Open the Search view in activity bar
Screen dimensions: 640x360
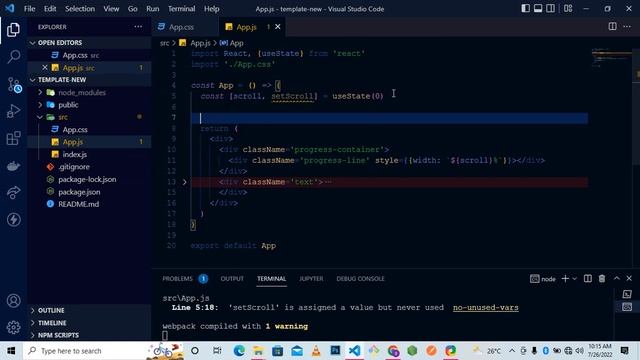click(13, 56)
